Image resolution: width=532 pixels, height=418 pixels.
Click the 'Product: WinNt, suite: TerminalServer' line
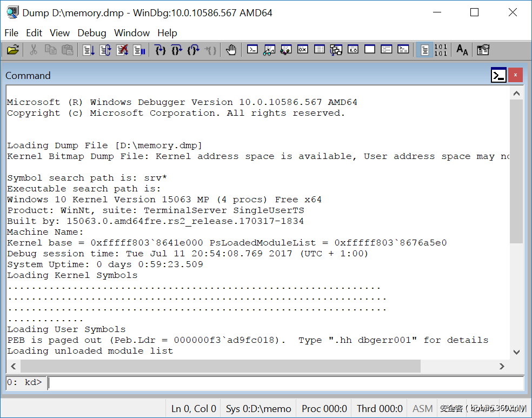(x=155, y=210)
